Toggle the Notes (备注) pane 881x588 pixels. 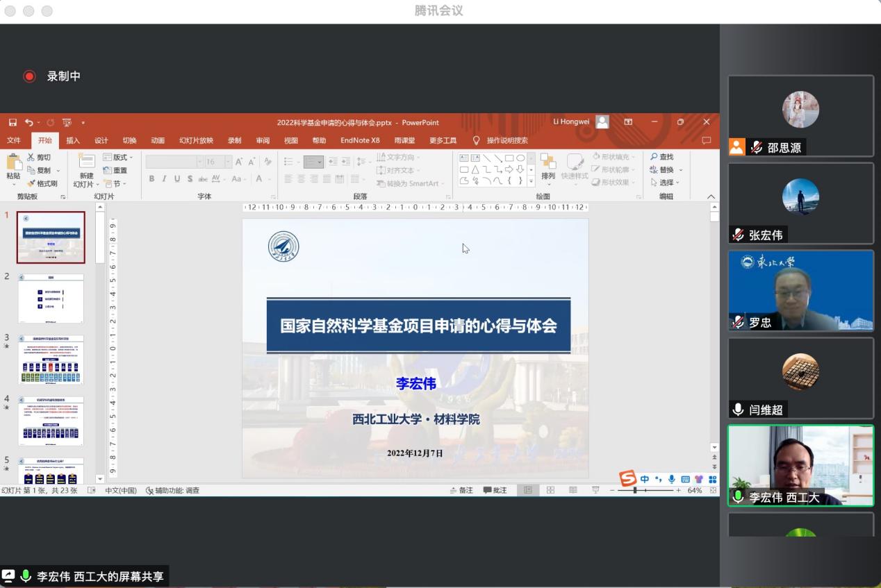pos(461,490)
